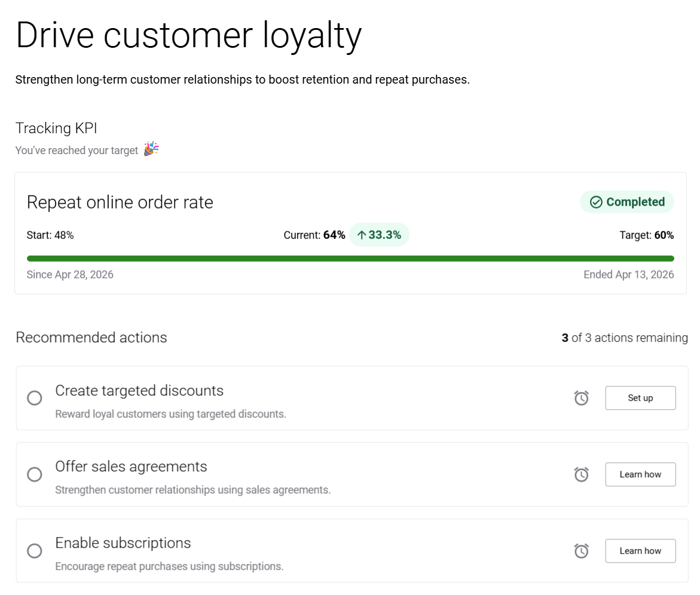
Task: Open the Create targeted discounts title
Action: tap(139, 391)
